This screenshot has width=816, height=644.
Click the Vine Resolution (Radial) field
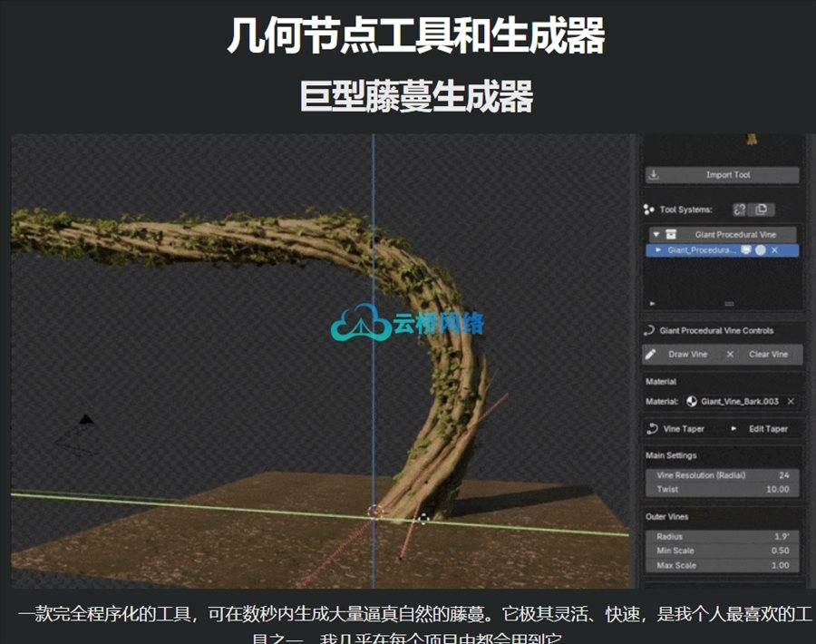point(723,475)
